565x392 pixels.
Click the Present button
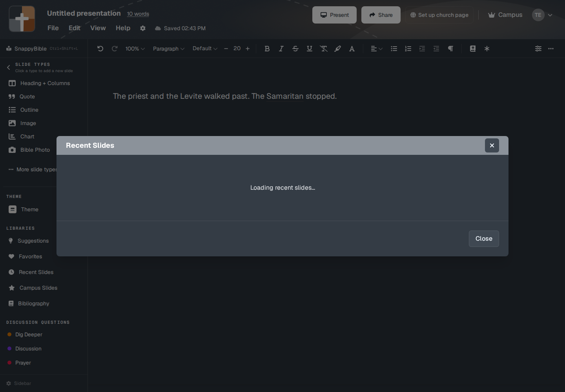click(334, 15)
